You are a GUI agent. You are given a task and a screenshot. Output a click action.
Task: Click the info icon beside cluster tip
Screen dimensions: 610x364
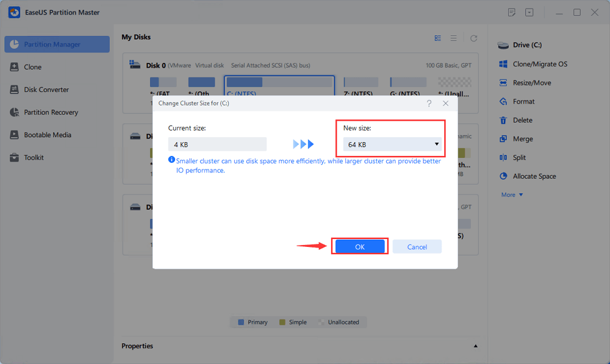pyautogui.click(x=171, y=160)
